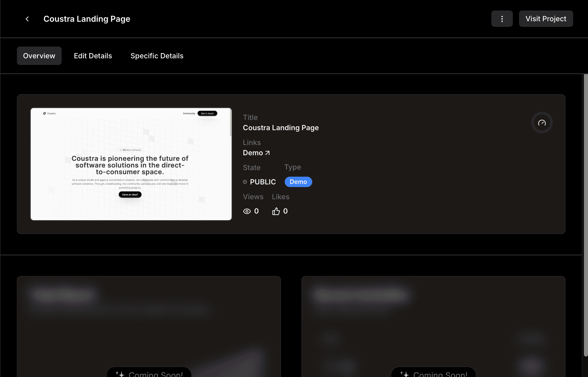Viewport: 588px width, 377px height.
Task: Click the page vertical scrollbar
Action: [586, 215]
